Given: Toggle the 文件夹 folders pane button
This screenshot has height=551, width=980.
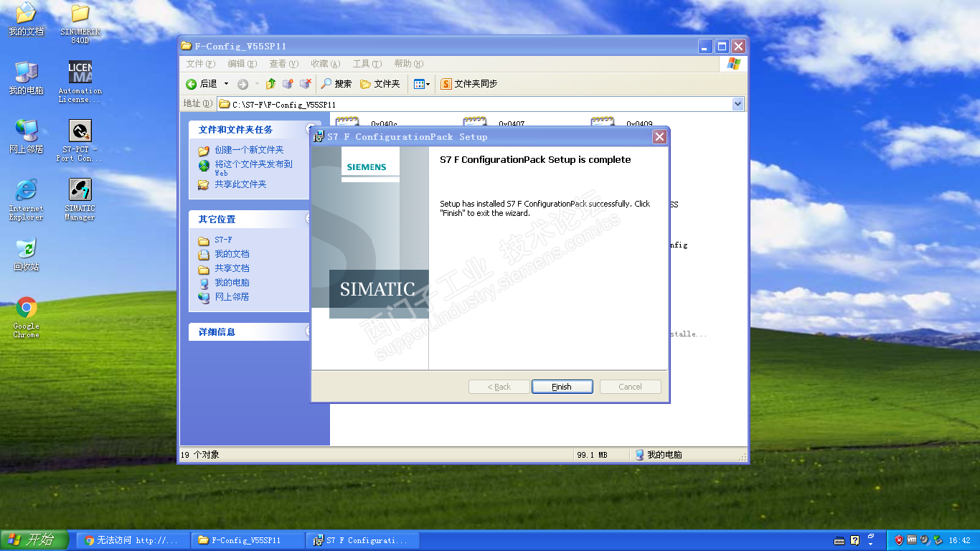Looking at the screenshot, I should 380,84.
